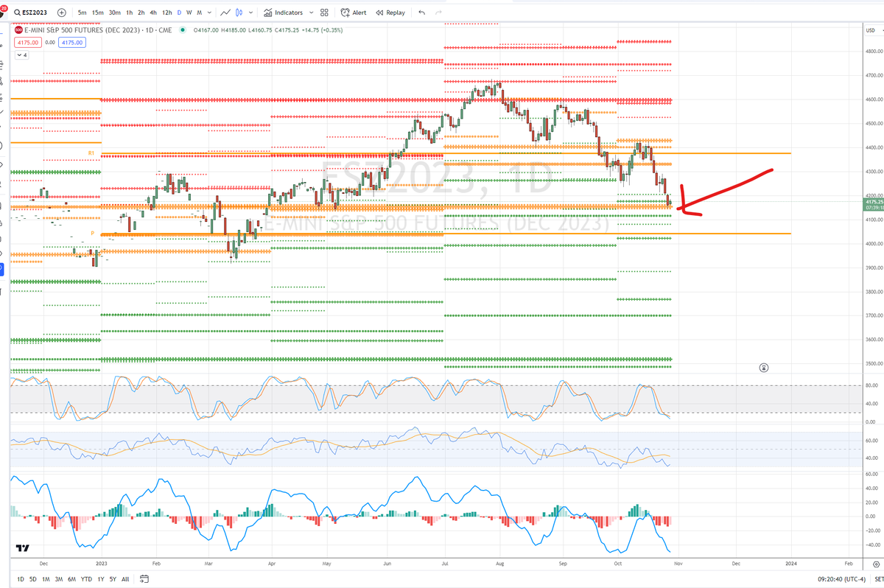Screen dimensions: 884x588
Task: Redo the last chart action
Action: [x=440, y=13]
